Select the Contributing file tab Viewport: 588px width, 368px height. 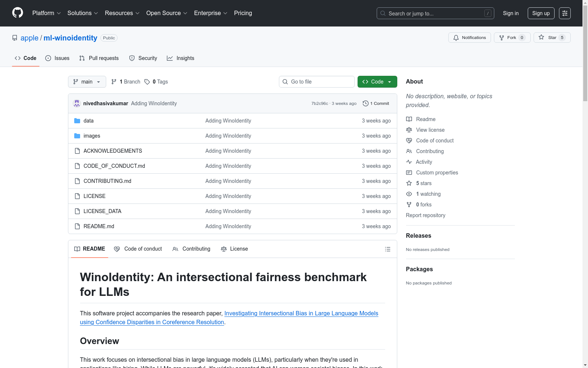click(x=191, y=249)
